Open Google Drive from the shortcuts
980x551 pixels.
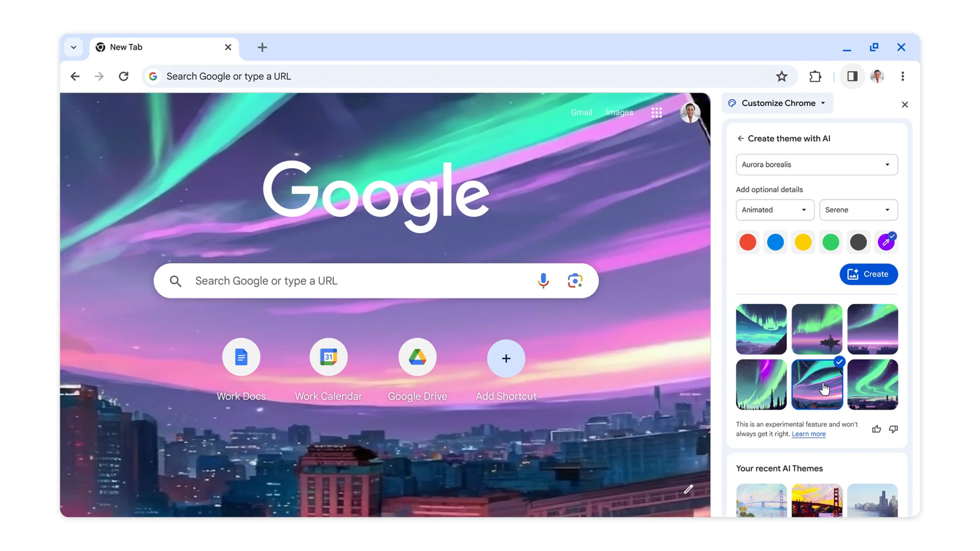point(417,357)
